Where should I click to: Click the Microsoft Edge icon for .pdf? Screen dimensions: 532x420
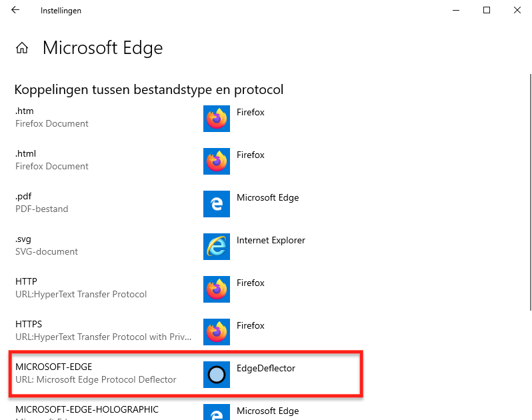point(216,204)
